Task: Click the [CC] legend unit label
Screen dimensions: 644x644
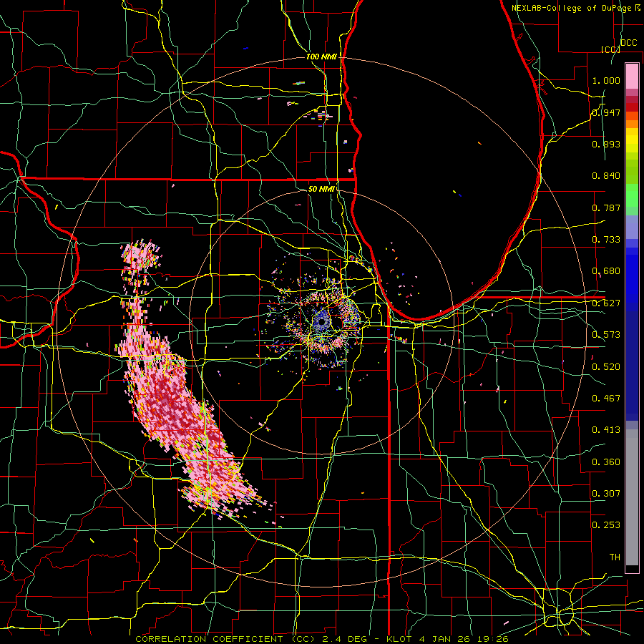Action: pyautogui.click(x=610, y=49)
